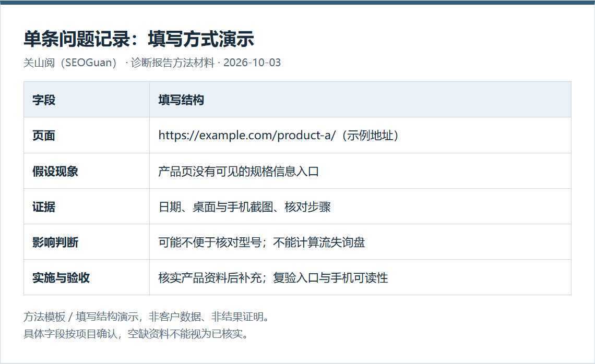
Task: Select the byline text 关山阅（SEOGuan）
Action: point(73,63)
